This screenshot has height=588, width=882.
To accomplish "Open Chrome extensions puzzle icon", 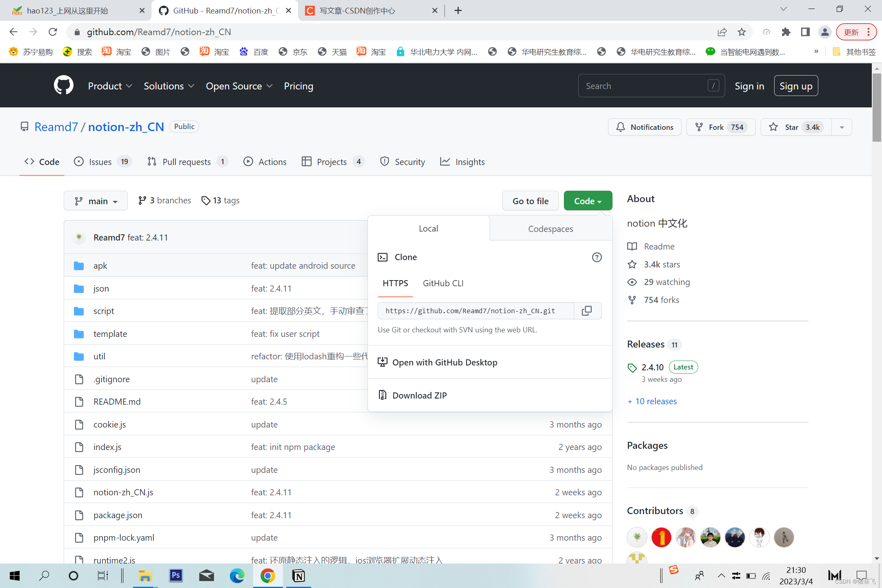I will click(786, 32).
